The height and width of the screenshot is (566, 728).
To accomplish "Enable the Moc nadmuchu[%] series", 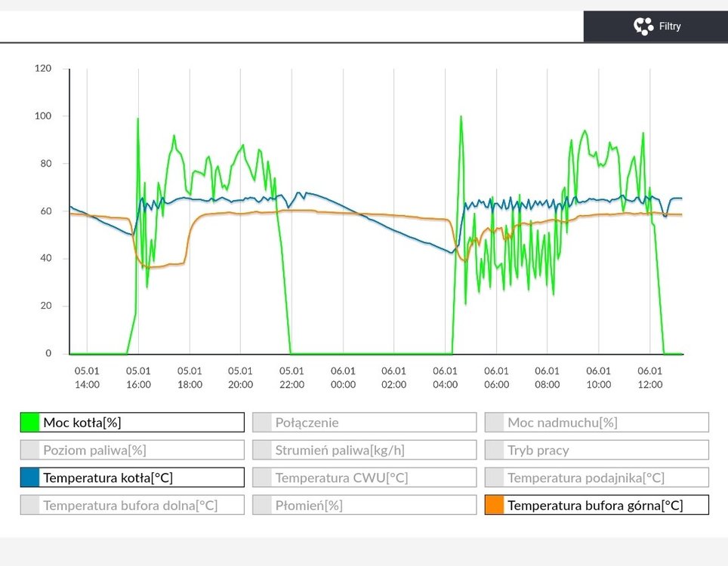I will pos(597,423).
